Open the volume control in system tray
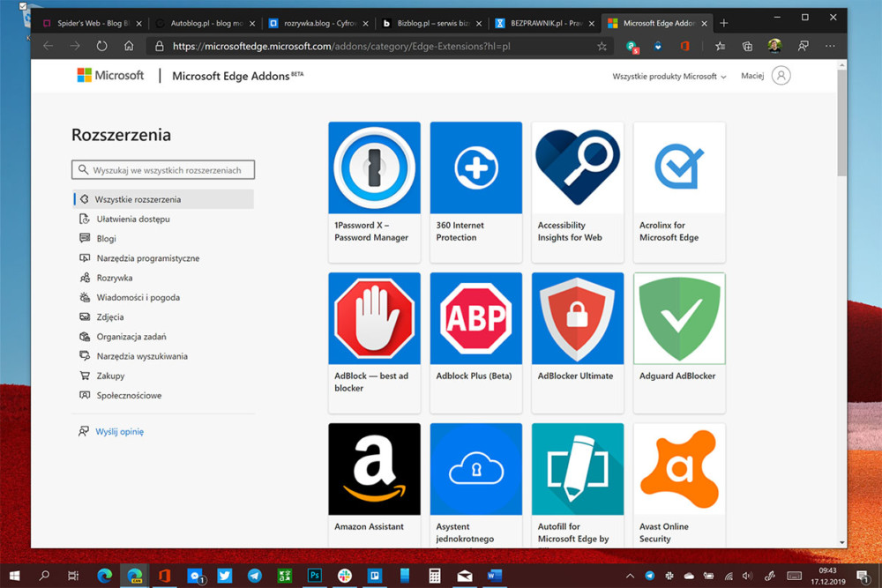Image resolution: width=882 pixels, height=588 pixels. pos(747,576)
